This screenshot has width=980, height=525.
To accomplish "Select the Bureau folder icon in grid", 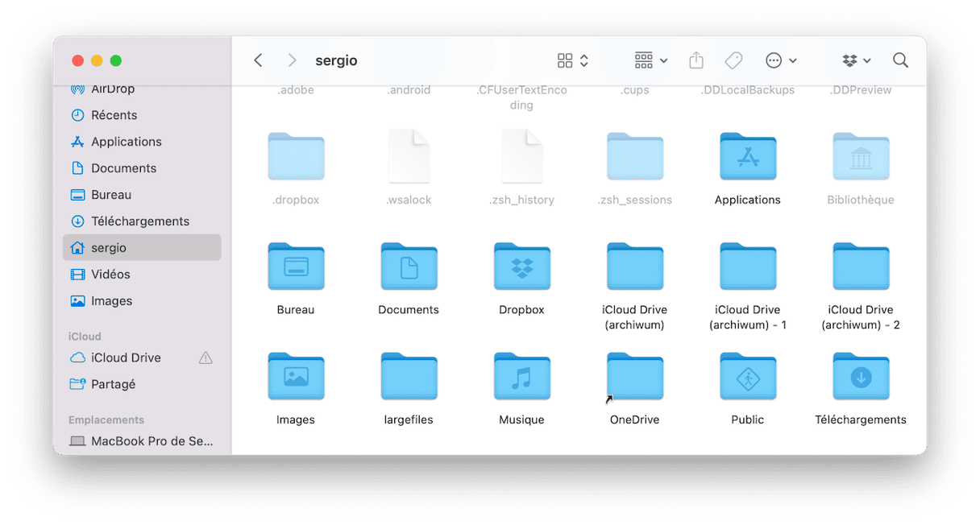I will pos(296,267).
